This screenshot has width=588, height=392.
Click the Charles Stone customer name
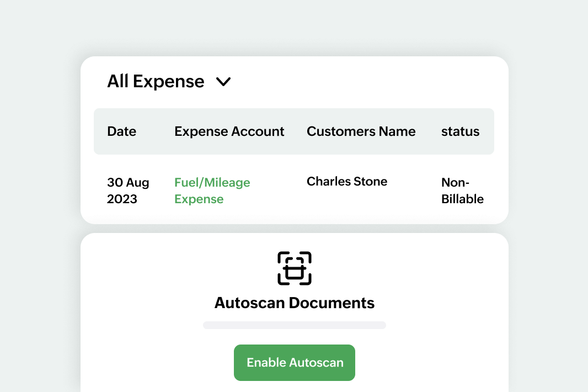[x=347, y=181]
